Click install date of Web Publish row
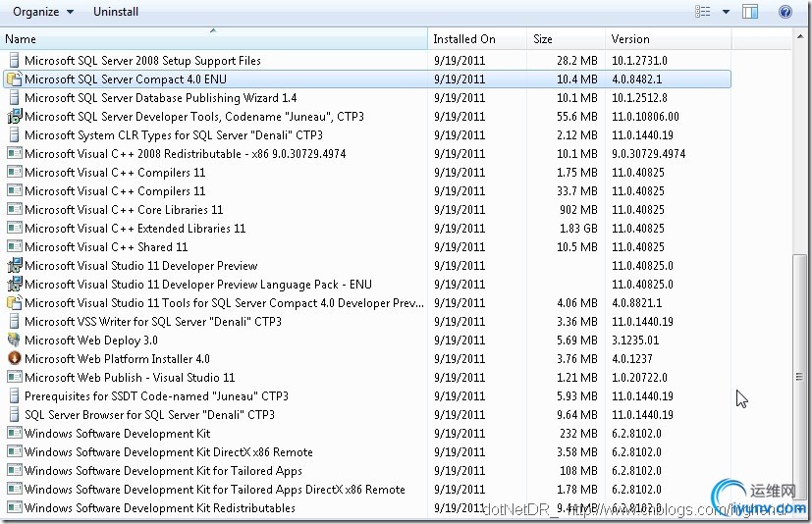Screen dimensions: 812x524 click(x=460, y=378)
